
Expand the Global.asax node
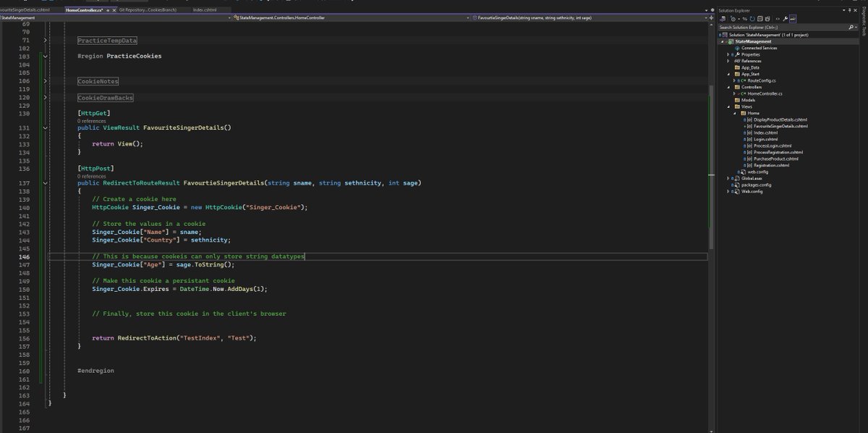(729, 178)
